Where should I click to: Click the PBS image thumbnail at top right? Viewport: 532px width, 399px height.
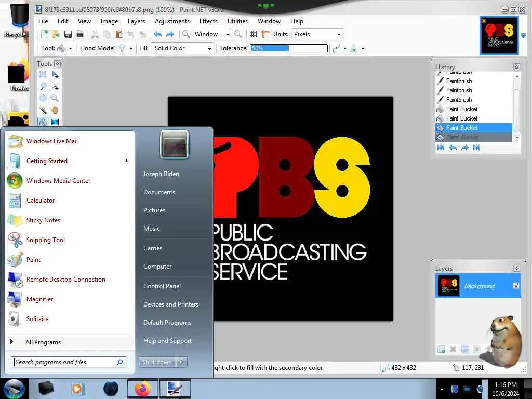click(499, 35)
